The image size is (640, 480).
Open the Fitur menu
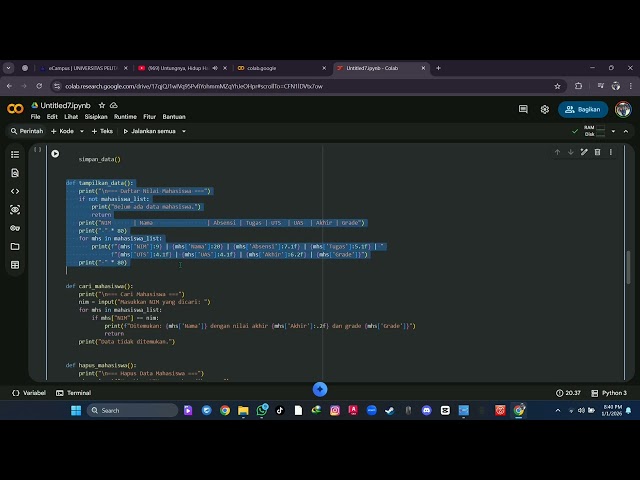[x=149, y=117]
